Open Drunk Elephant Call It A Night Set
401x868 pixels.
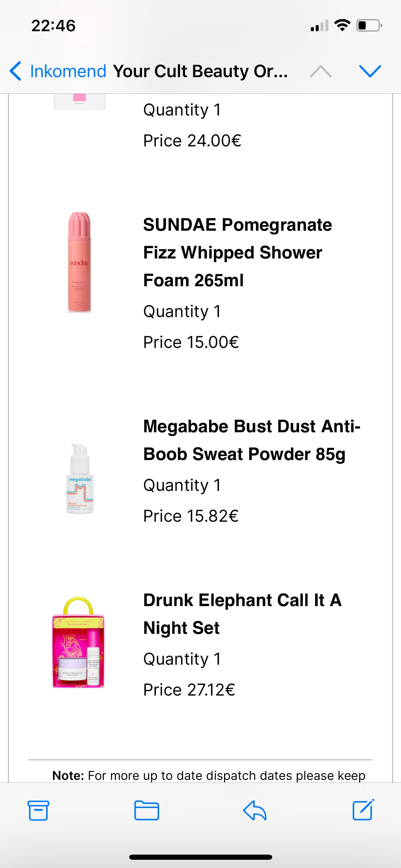tap(242, 614)
